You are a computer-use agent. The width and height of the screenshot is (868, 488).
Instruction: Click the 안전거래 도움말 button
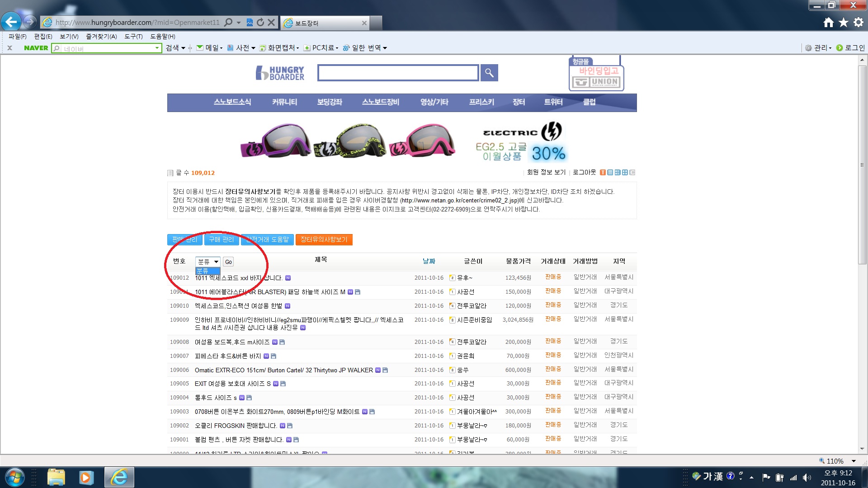click(x=267, y=239)
